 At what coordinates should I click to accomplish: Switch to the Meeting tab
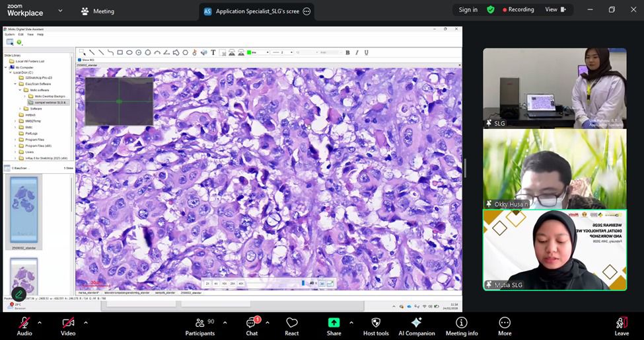coord(97,11)
